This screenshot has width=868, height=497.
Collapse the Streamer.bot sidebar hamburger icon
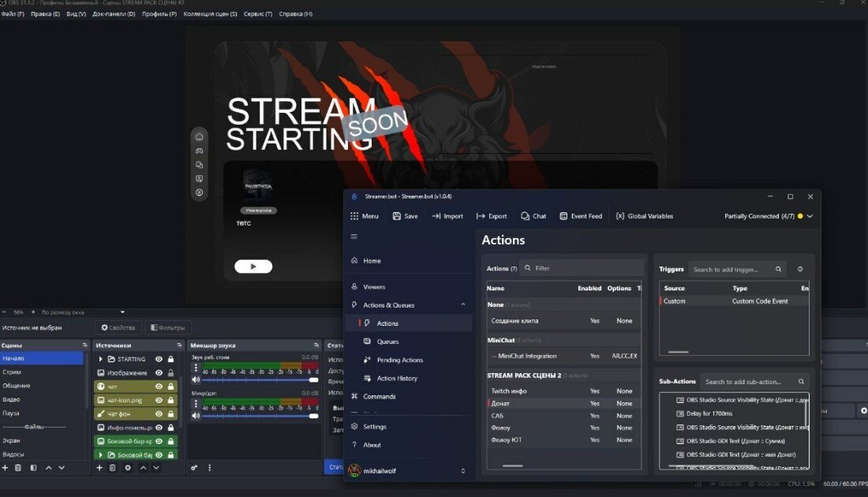point(354,237)
